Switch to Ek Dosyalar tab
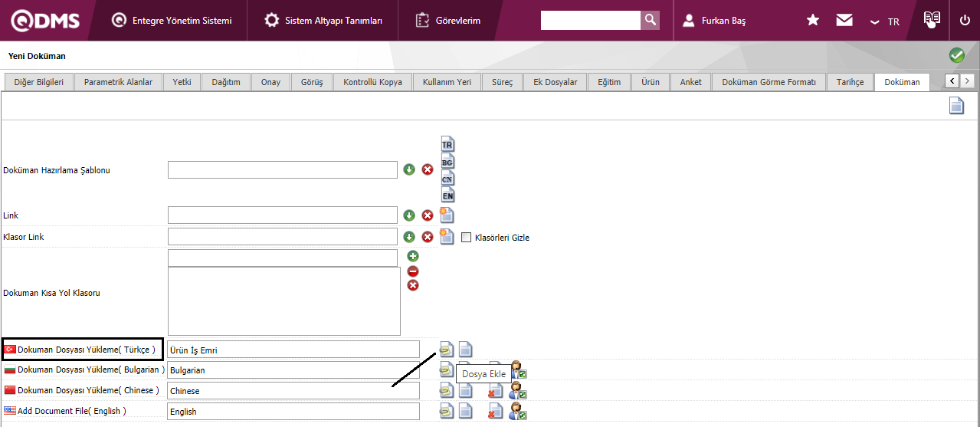This screenshot has width=980, height=427. 556,82
